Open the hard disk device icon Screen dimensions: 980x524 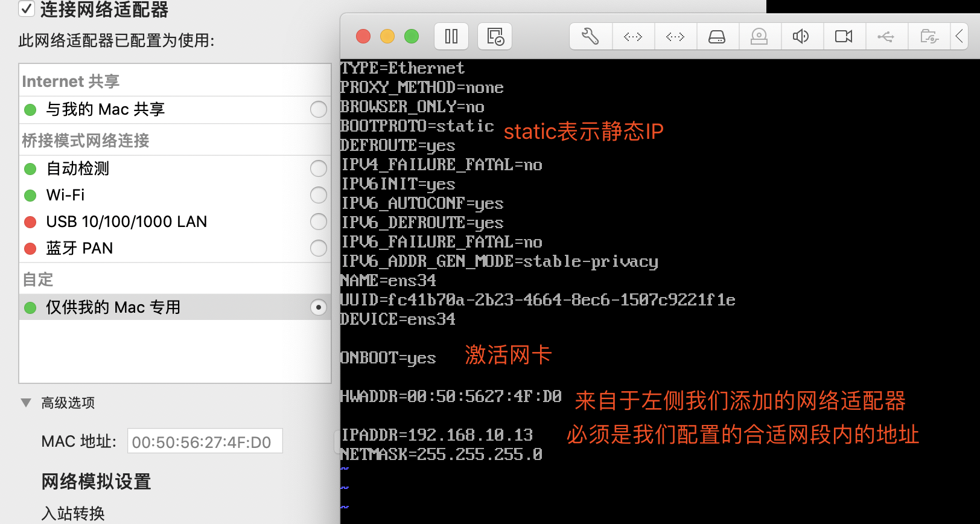pos(717,36)
